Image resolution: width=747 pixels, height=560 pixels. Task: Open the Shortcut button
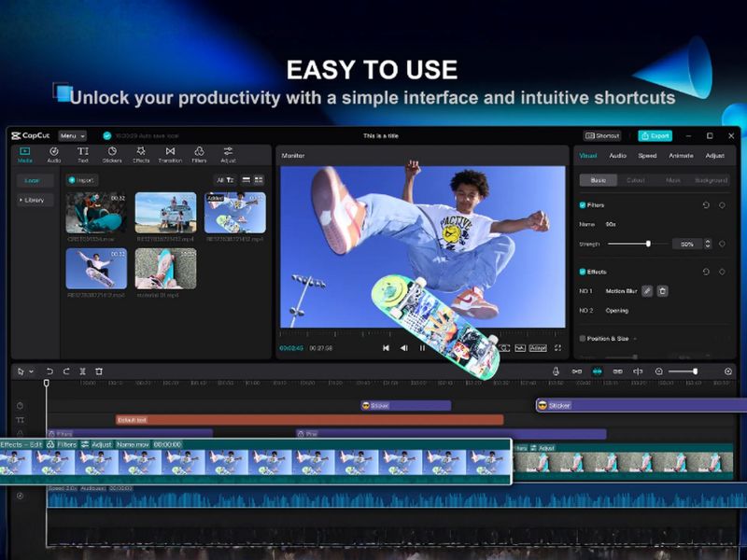(x=602, y=136)
